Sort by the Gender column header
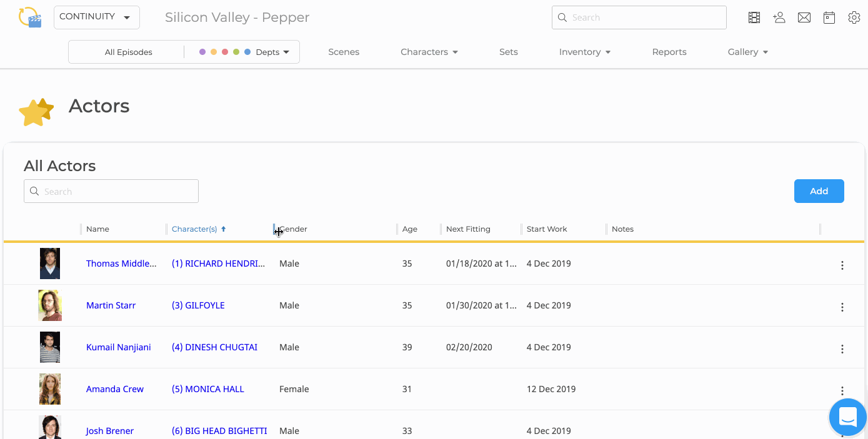The image size is (868, 439). point(294,229)
